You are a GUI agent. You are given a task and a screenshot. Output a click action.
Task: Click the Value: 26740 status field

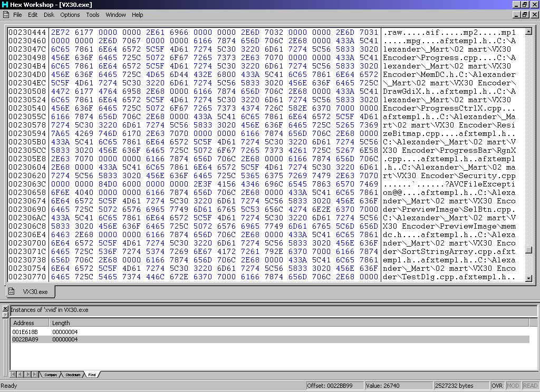pyautogui.click(x=399, y=386)
